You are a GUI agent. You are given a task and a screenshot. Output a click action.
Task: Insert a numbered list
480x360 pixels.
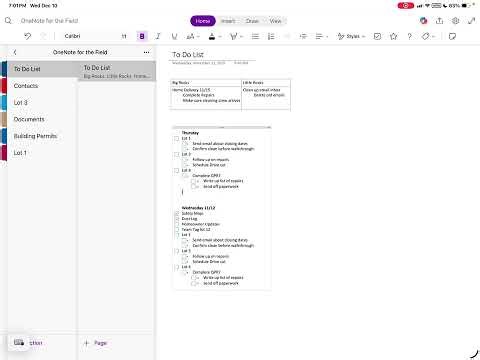pos(271,36)
